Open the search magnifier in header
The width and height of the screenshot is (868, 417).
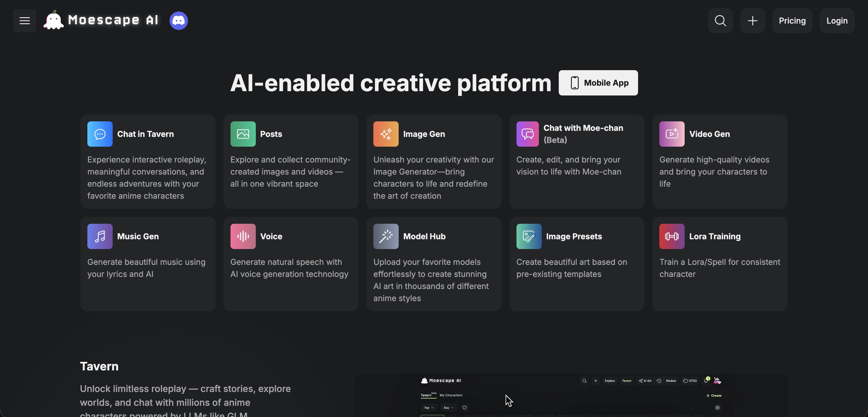pos(721,21)
